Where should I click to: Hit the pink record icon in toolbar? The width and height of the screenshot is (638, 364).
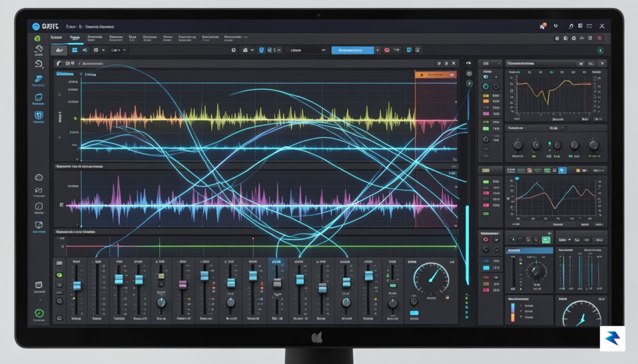[x=387, y=50]
